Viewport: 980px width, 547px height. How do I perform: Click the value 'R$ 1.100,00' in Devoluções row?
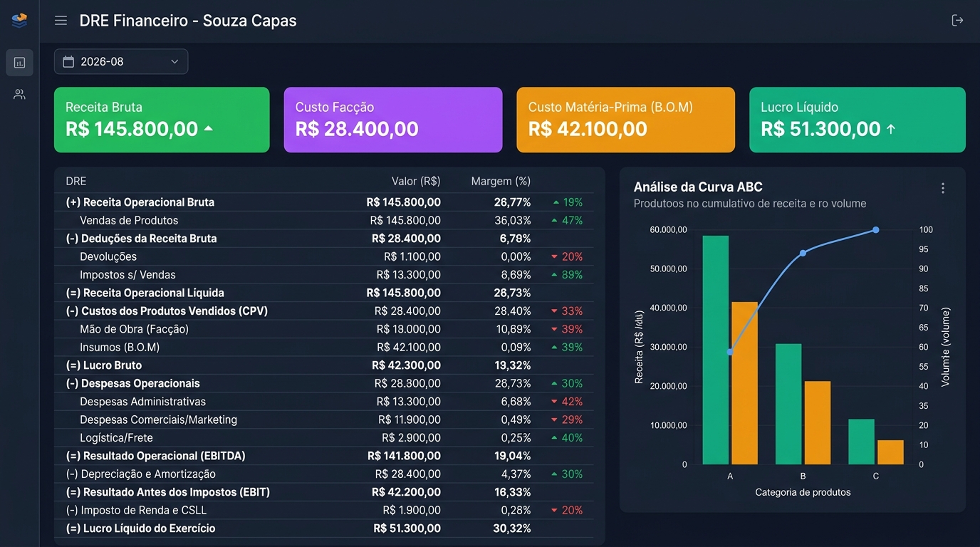412,257
